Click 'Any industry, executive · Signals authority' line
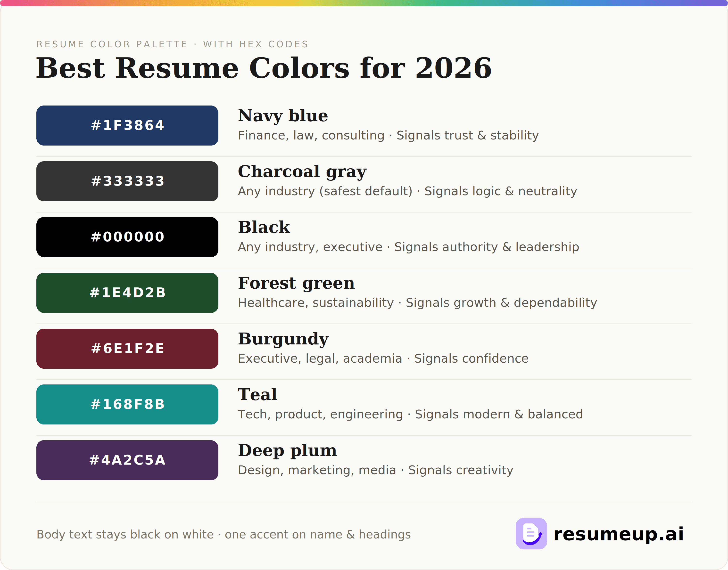Viewport: 728px width, 570px height. click(409, 247)
